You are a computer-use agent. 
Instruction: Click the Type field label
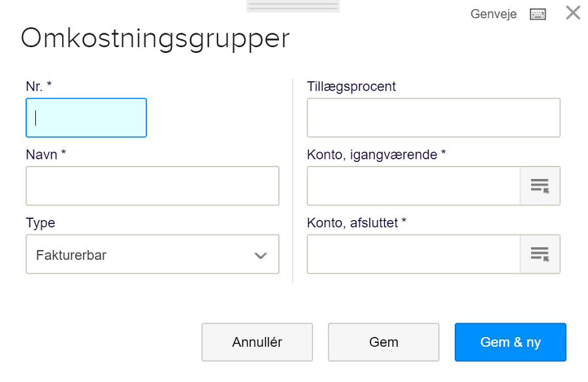click(41, 223)
